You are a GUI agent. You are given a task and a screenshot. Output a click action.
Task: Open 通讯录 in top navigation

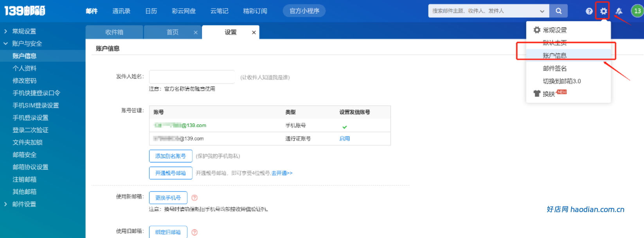pyautogui.click(x=121, y=11)
